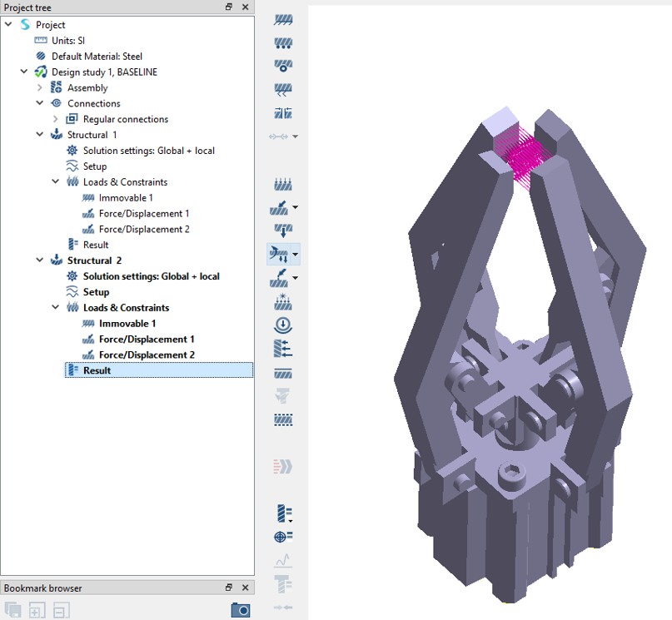Screen dimensions: 672x620
Task: Choose the hinge support icon with circle
Action: pos(283,66)
